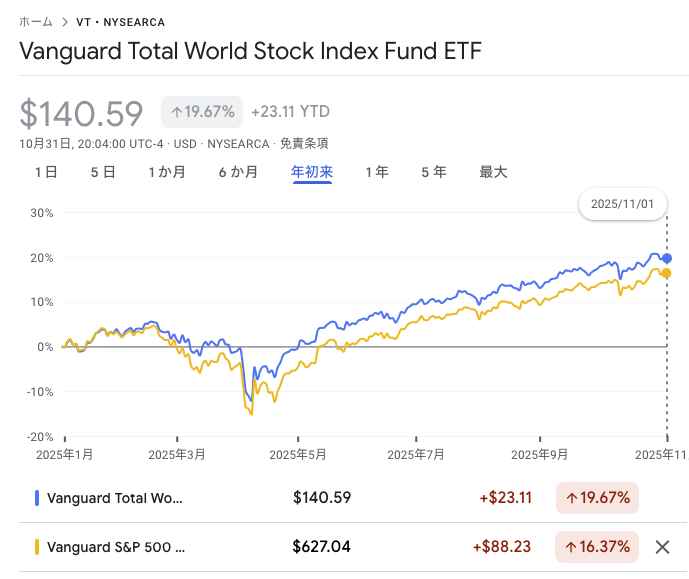Select the 5日 time range tab
689x579 pixels.
coord(103,172)
